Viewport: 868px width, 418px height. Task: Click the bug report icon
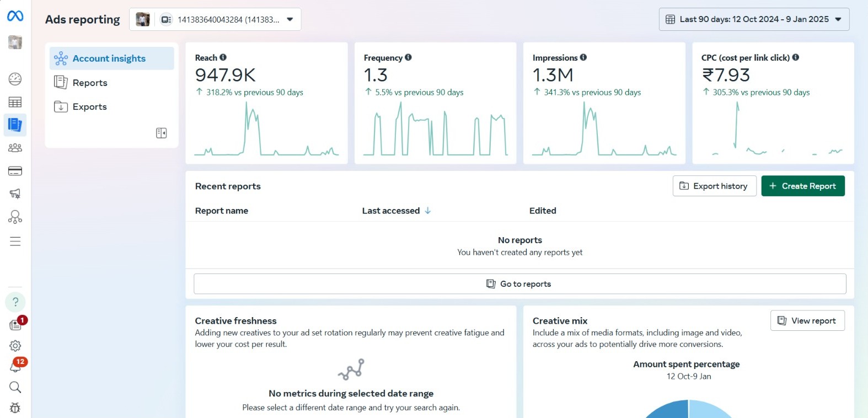pos(15,408)
